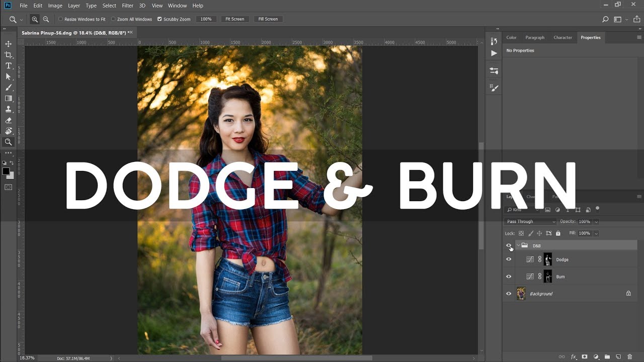Open the Pass Through blend mode dropdown
The height and width of the screenshot is (362, 644).
(x=531, y=222)
